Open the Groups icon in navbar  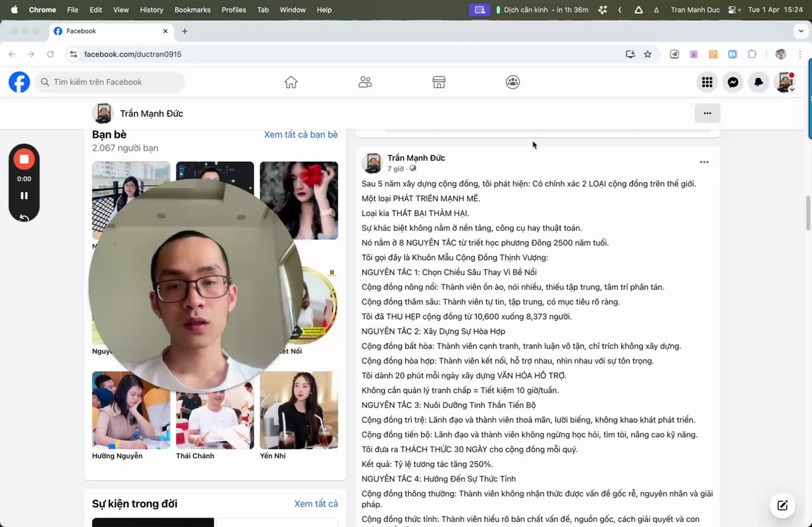pyautogui.click(x=513, y=82)
